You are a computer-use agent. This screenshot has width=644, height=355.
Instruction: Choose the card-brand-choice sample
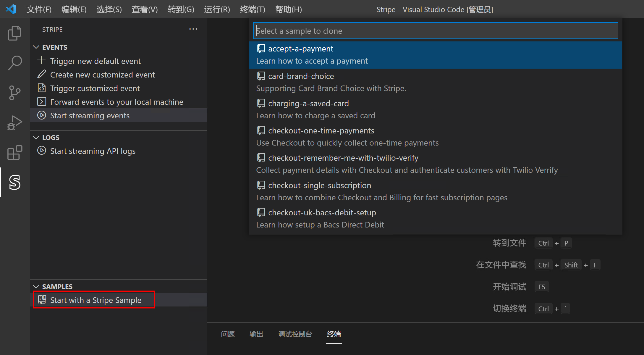435,82
